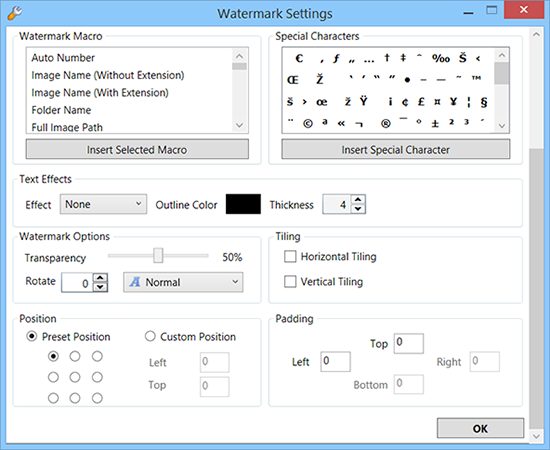Click the Insert Special Character button
Screen dimensions: 550x450
396,149
